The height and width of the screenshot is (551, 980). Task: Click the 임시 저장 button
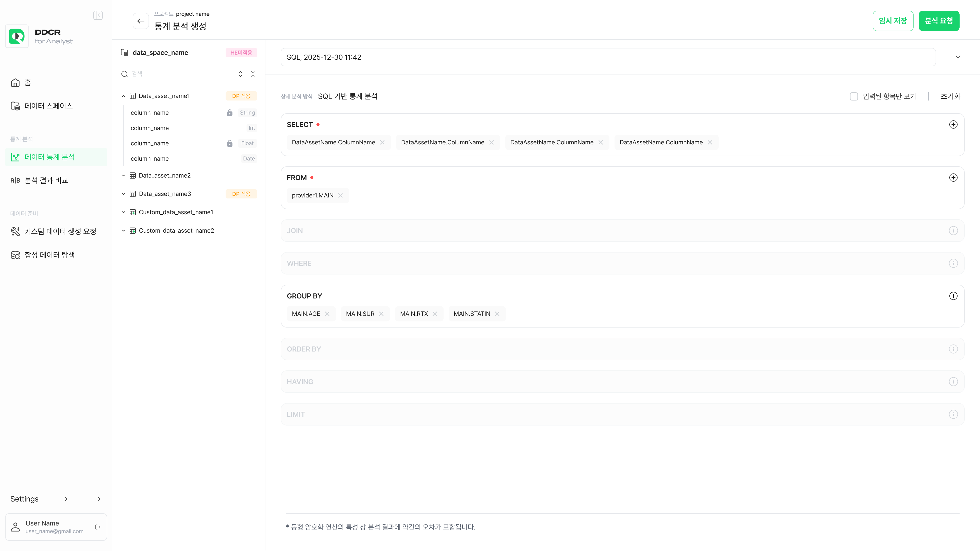tap(892, 21)
